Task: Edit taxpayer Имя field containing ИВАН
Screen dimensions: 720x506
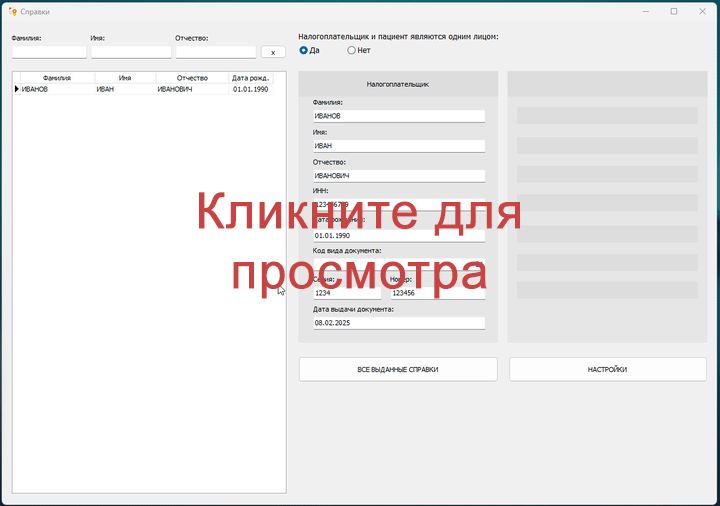Action: 399,146
